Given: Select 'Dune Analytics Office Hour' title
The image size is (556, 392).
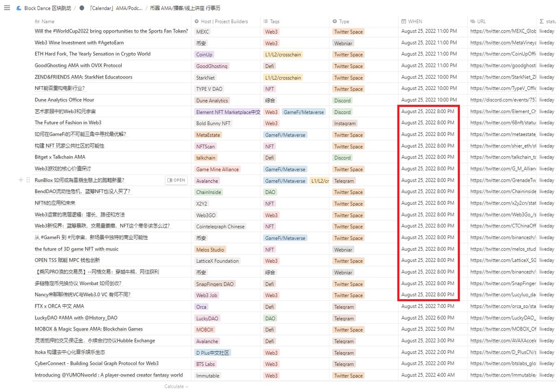Looking at the screenshot, I should pyautogui.click(x=64, y=100).
